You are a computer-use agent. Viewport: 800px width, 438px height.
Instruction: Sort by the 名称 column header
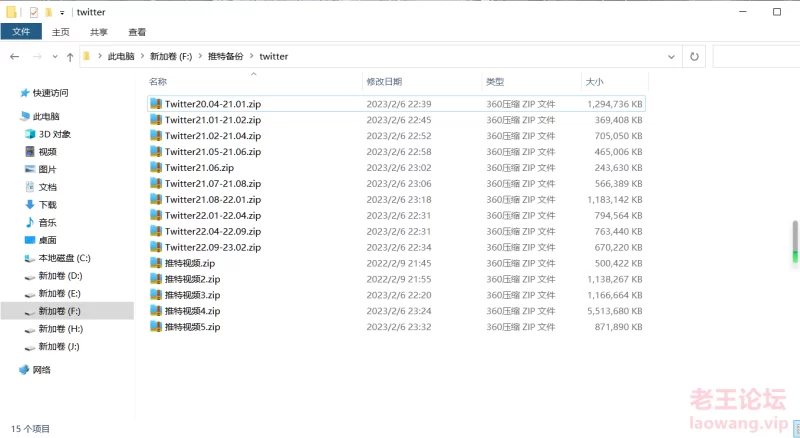point(158,82)
